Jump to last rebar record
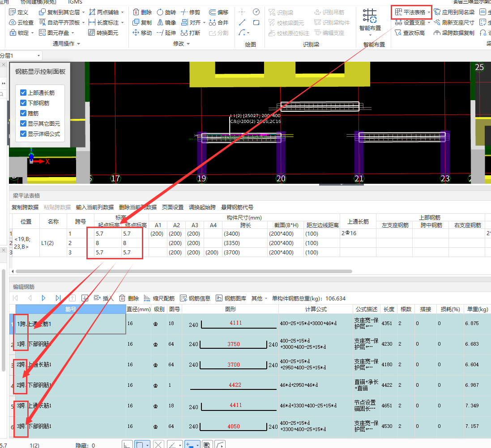This screenshot has width=491, height=448. (x=58, y=298)
